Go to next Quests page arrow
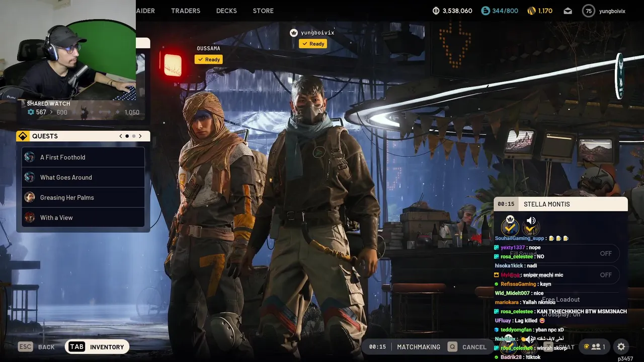Viewport: 644px width, 362px height. pos(140,136)
